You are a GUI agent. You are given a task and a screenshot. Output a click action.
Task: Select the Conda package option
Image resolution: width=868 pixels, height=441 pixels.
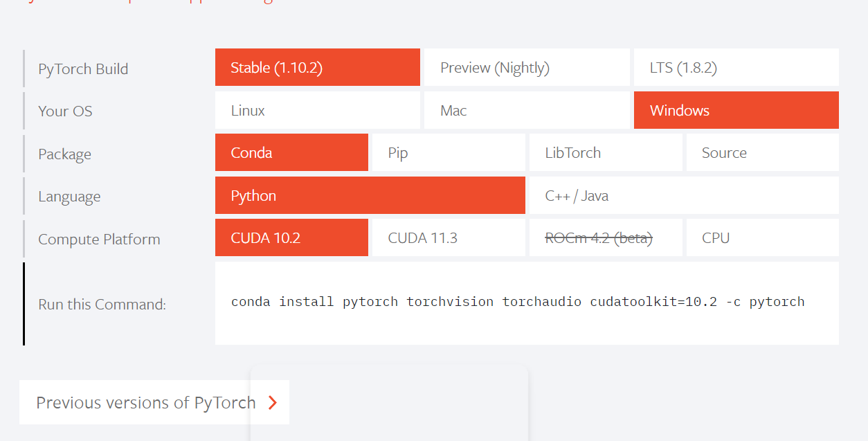coord(291,152)
